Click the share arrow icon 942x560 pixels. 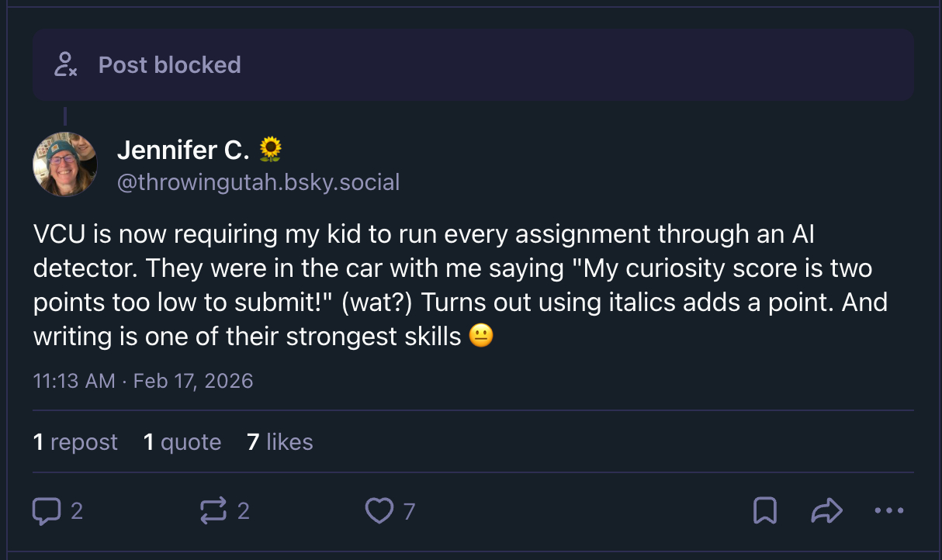pyautogui.click(x=826, y=510)
